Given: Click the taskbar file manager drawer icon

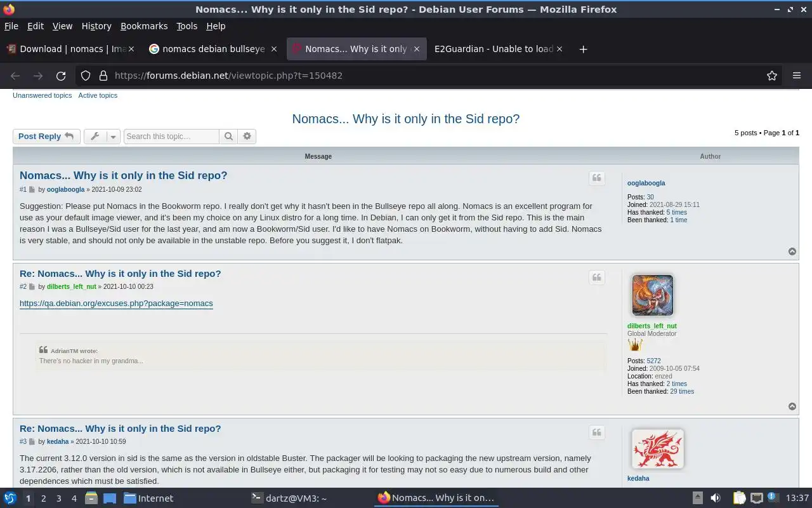Looking at the screenshot, I should pyautogui.click(x=91, y=498).
